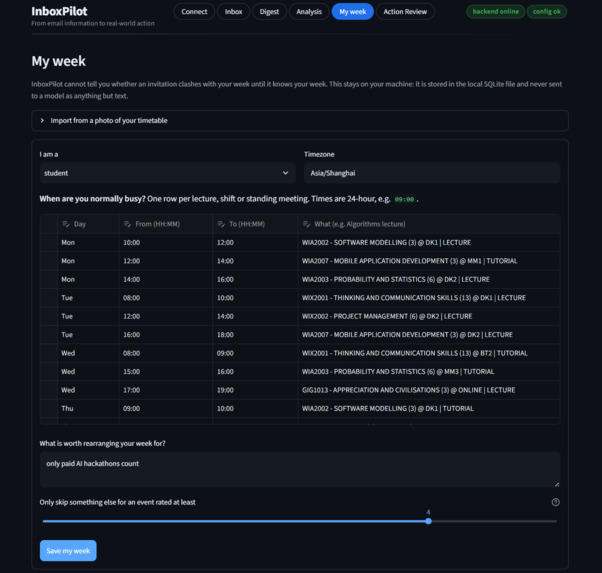The height and width of the screenshot is (573, 602).
Task: Select row checkbox for WIA2007 Mobile Application lecture
Action: point(49,335)
